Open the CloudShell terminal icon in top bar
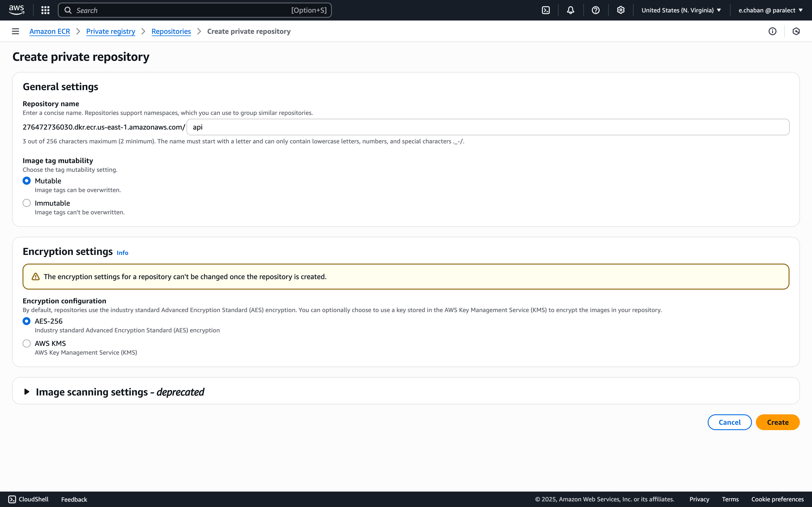 pyautogui.click(x=546, y=10)
